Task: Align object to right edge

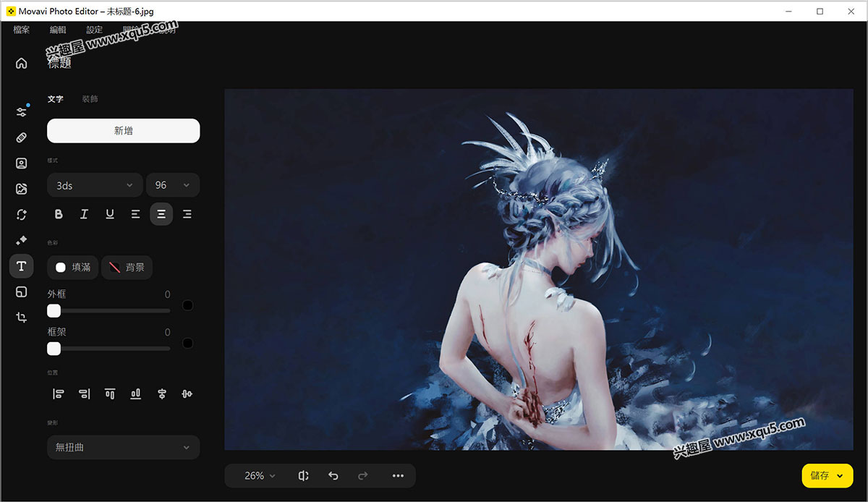Action: 84,394
